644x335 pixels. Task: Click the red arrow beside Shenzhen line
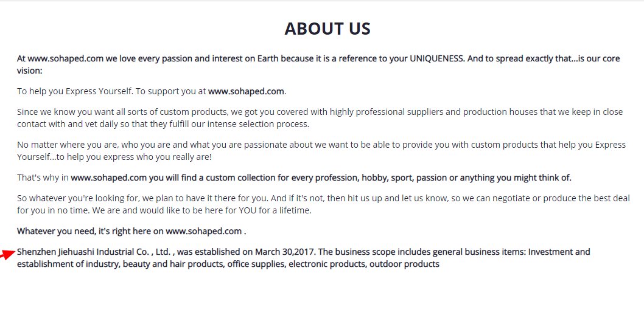click(7, 254)
